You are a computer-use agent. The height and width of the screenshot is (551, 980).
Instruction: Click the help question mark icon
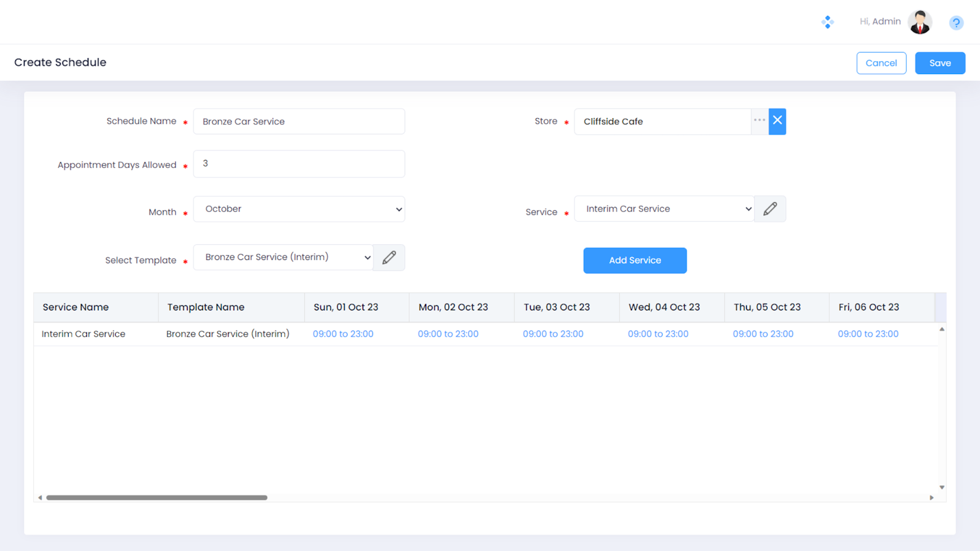pyautogui.click(x=956, y=23)
